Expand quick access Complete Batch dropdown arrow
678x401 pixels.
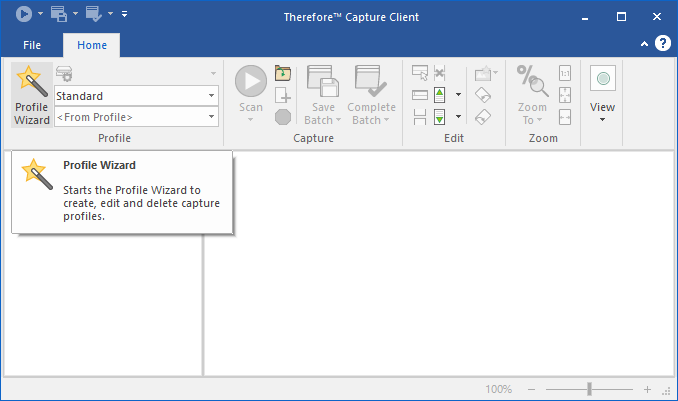(x=110, y=14)
